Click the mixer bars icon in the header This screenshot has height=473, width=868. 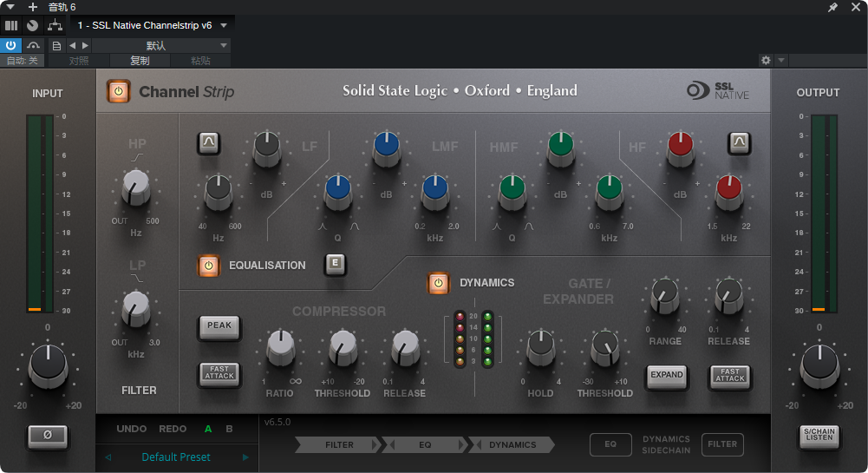tap(11, 25)
